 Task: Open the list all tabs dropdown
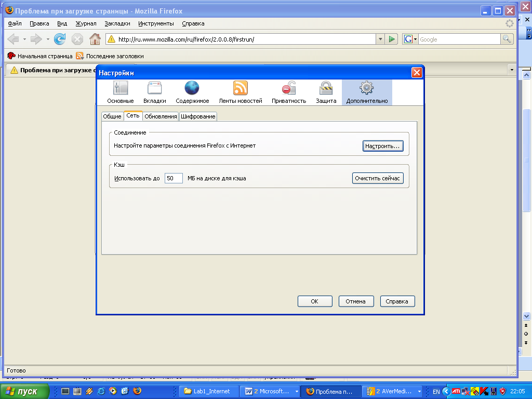tap(512, 70)
